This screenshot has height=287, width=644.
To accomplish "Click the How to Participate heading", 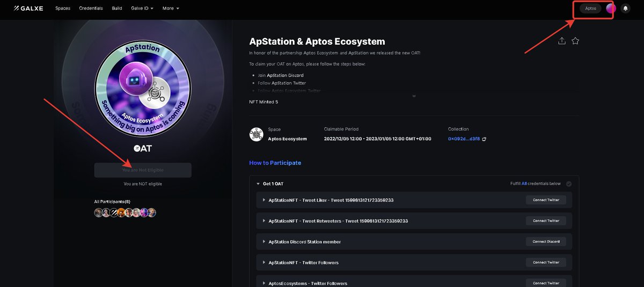I will click(275, 163).
